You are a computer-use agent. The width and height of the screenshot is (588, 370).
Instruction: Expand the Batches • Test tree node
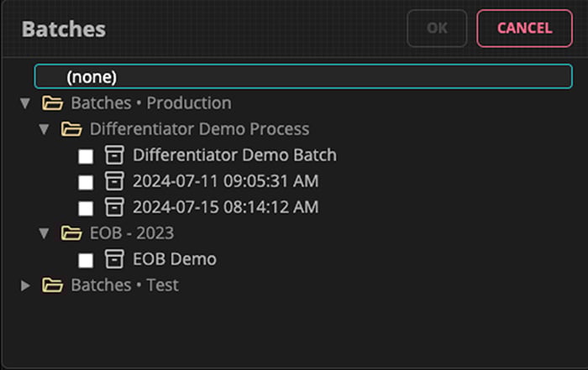coord(25,285)
